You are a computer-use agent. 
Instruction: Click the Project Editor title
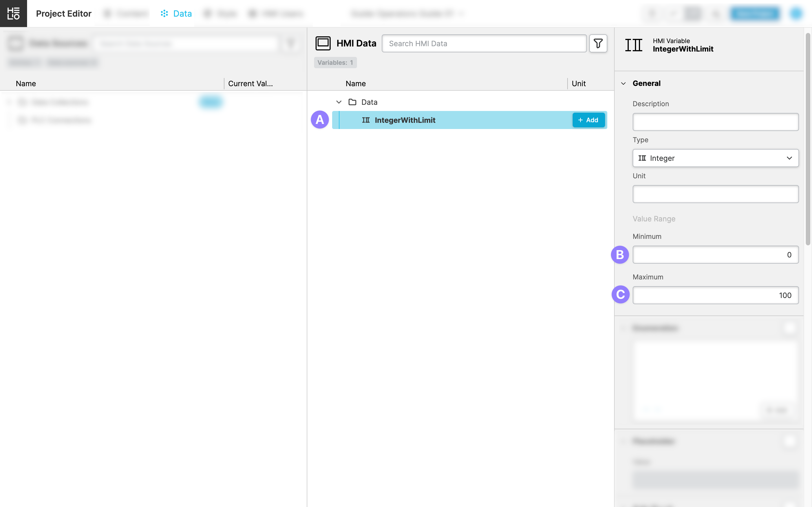click(x=63, y=14)
